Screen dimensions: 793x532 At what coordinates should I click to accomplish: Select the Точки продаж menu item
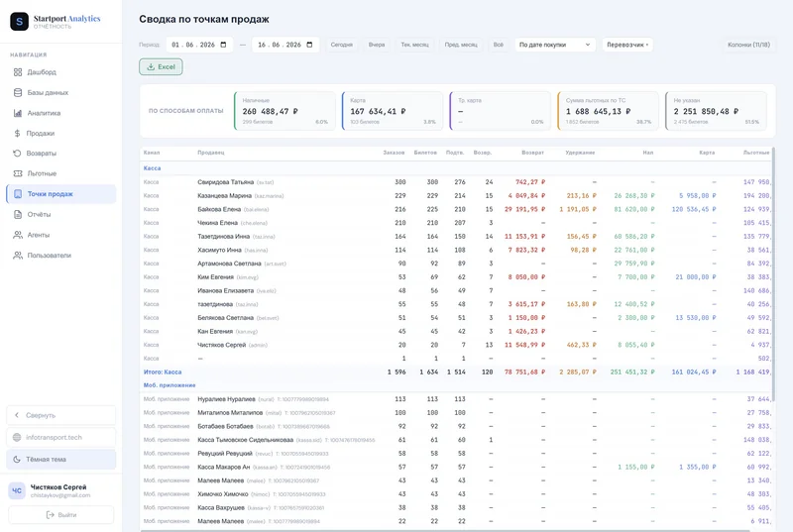tap(61, 194)
